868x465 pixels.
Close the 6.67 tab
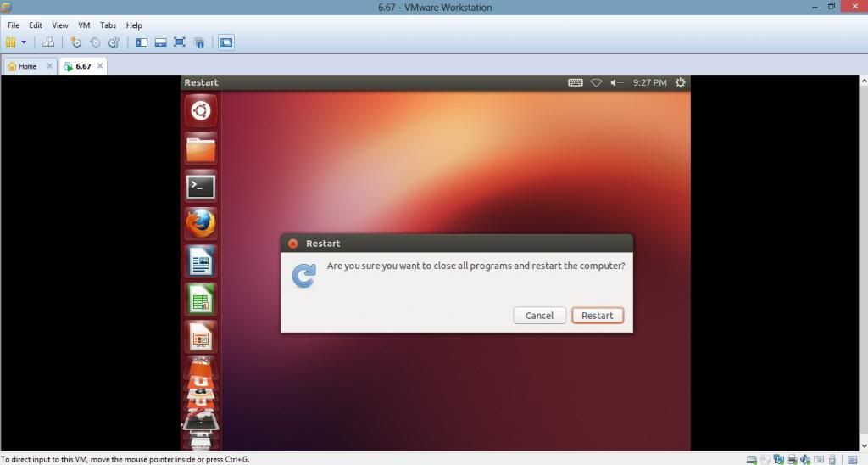coord(100,65)
